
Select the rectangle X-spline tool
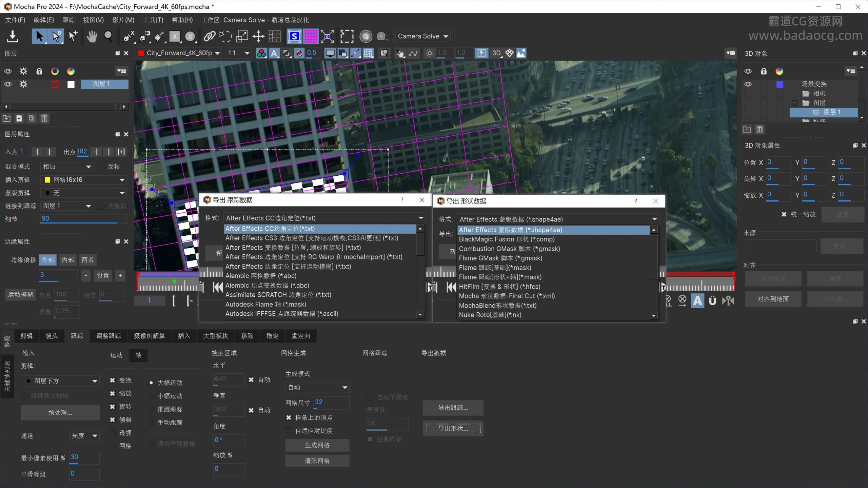tap(175, 36)
